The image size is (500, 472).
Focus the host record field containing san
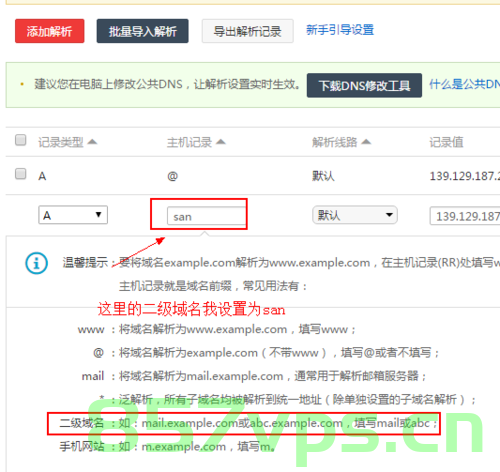click(x=207, y=216)
